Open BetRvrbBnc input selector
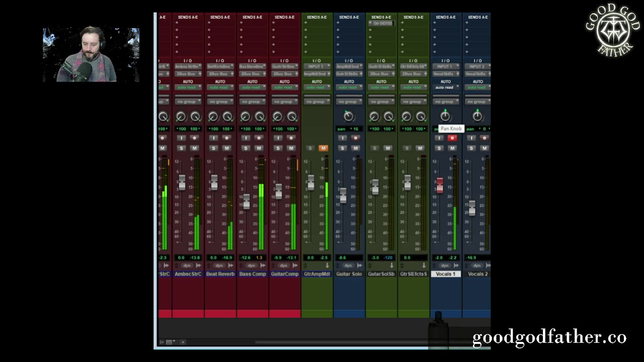This screenshot has width=644, height=362. (220, 66)
